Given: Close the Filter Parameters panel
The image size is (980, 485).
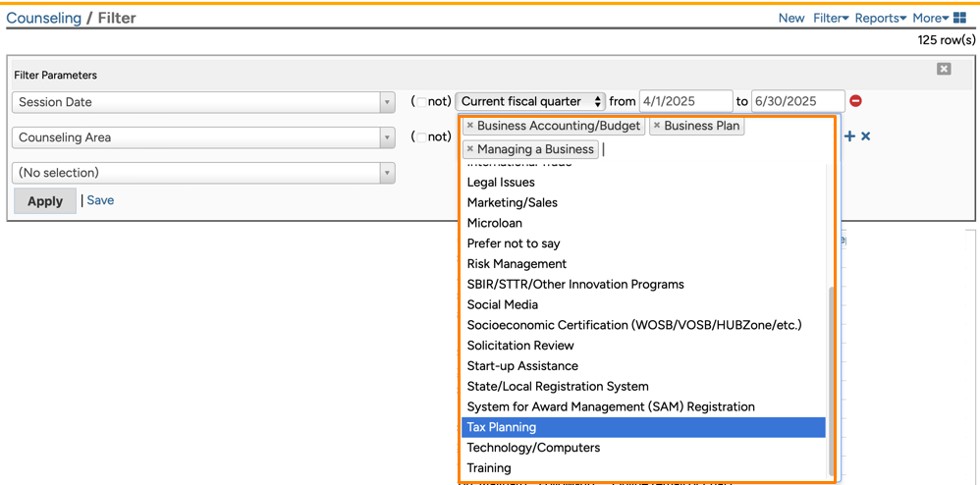Looking at the screenshot, I should [944, 69].
